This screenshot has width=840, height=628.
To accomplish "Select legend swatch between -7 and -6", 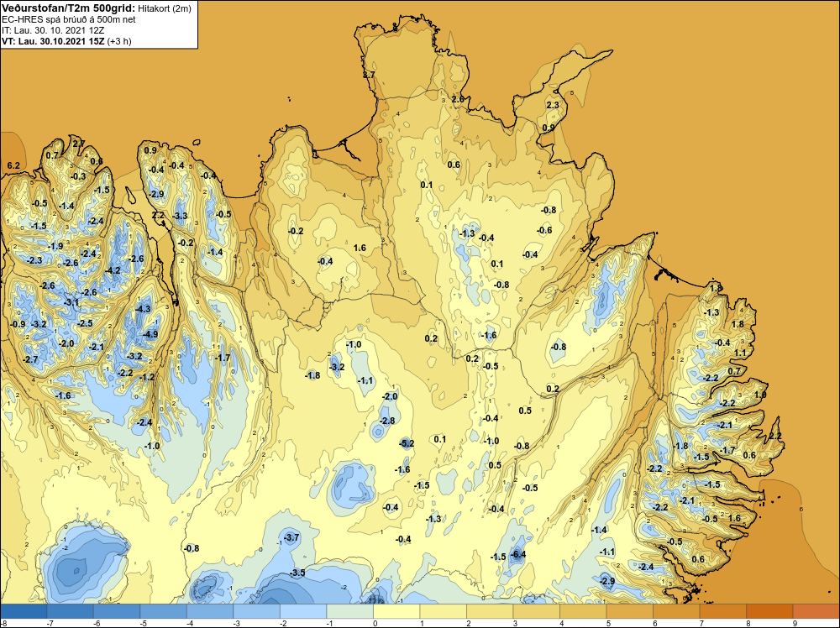I will (71, 611).
